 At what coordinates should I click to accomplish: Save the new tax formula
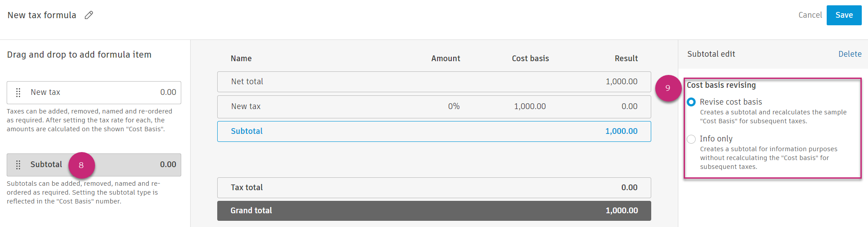844,15
